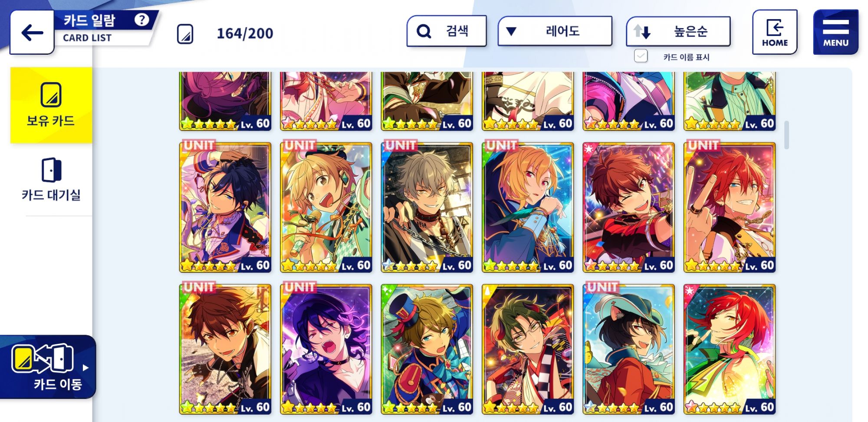The image size is (868, 422).
Task: Click the HOME icon button
Action: pyautogui.click(x=775, y=32)
